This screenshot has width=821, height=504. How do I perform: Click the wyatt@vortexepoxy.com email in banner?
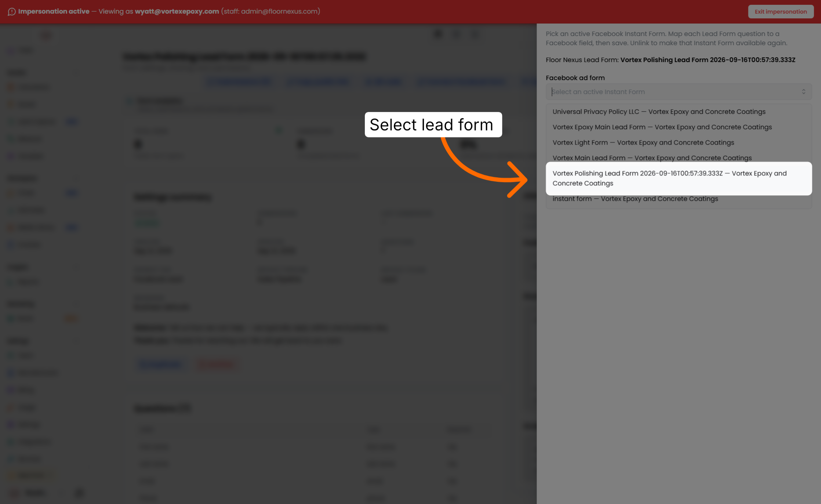[x=177, y=11]
